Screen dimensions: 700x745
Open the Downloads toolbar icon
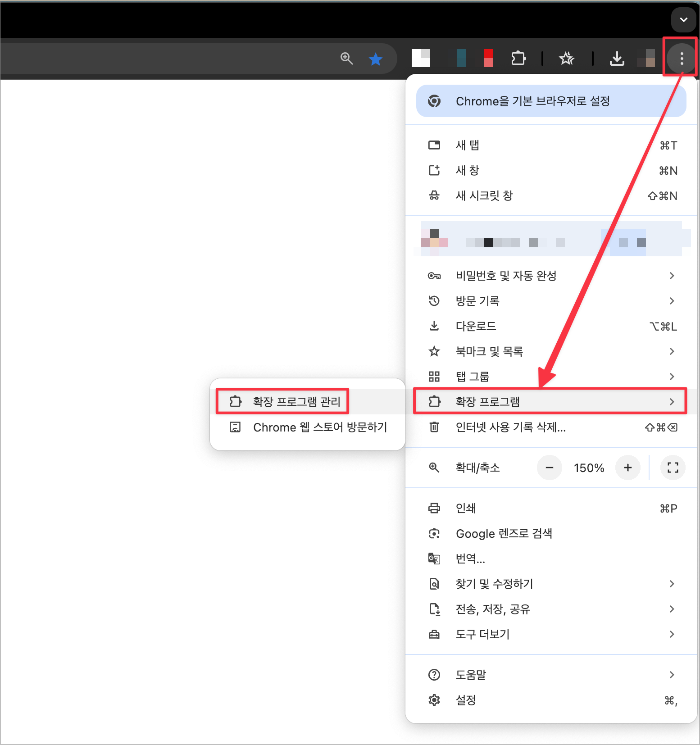point(617,59)
